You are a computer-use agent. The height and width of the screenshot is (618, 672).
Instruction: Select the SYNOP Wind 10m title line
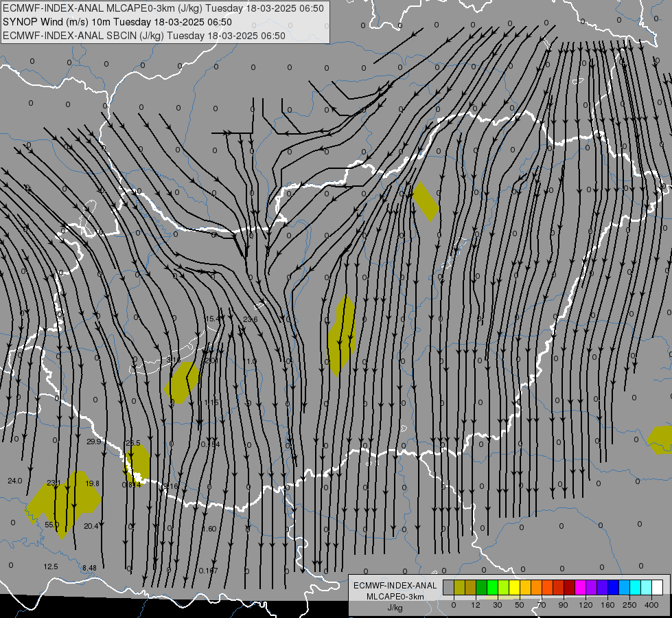[117, 22]
